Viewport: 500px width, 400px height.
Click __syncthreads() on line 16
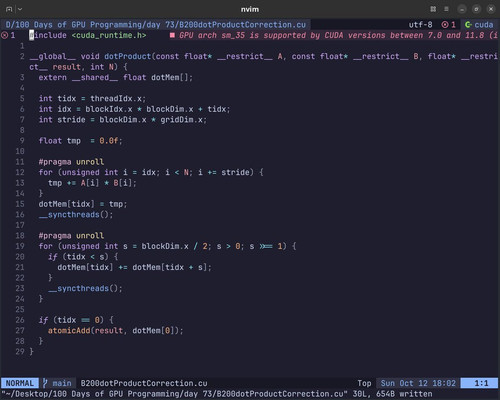coord(76,215)
